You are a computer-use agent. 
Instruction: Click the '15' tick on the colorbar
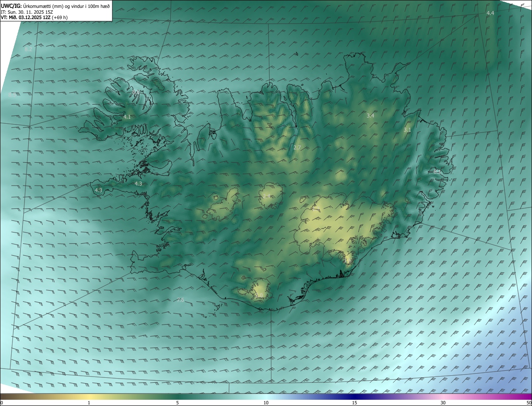click(x=355, y=403)
